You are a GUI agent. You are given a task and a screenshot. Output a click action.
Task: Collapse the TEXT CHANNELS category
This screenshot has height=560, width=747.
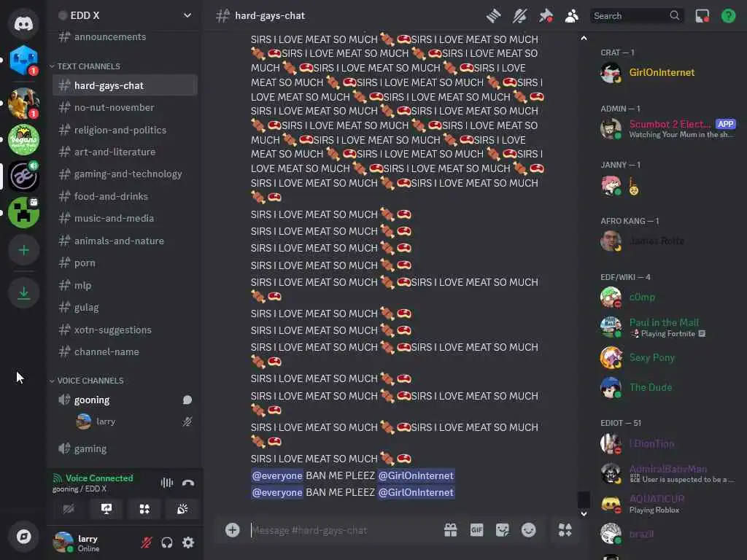tap(86, 66)
